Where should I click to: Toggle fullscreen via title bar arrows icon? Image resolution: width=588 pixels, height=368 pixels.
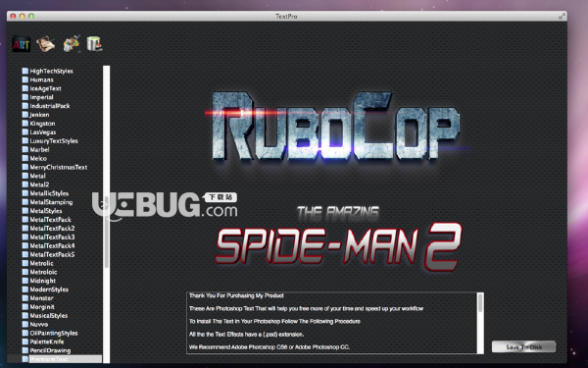[x=562, y=16]
